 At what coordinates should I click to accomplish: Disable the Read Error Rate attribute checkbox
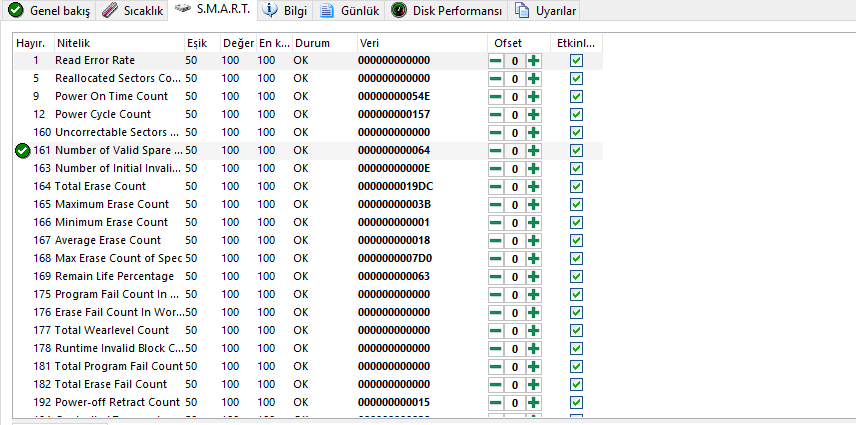pos(576,61)
